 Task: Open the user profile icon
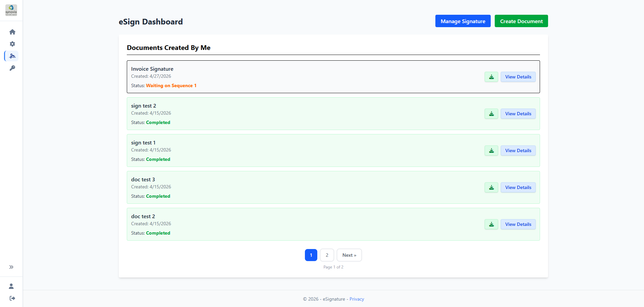coord(11,286)
